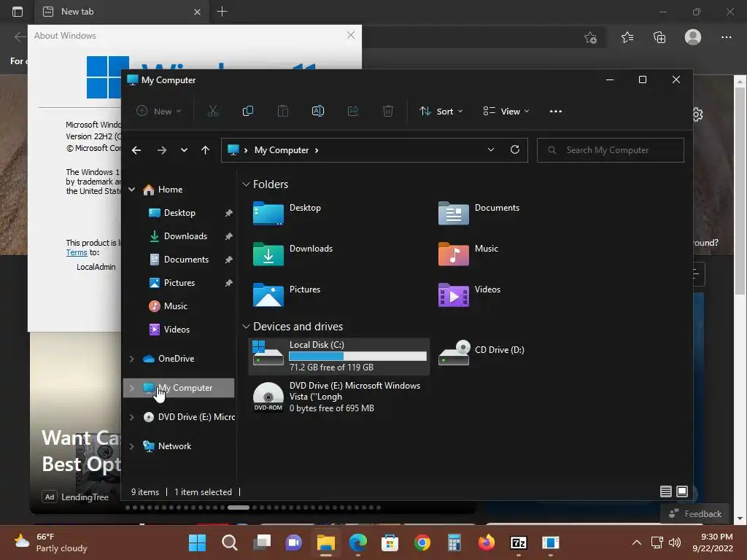Click the Copy icon in Explorer toolbar

coord(248,111)
